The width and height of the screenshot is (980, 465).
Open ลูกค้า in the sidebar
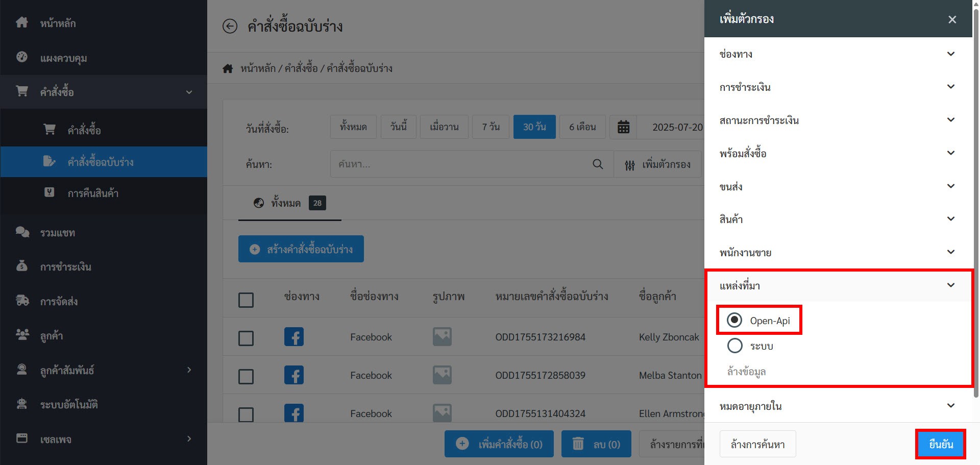coord(104,335)
